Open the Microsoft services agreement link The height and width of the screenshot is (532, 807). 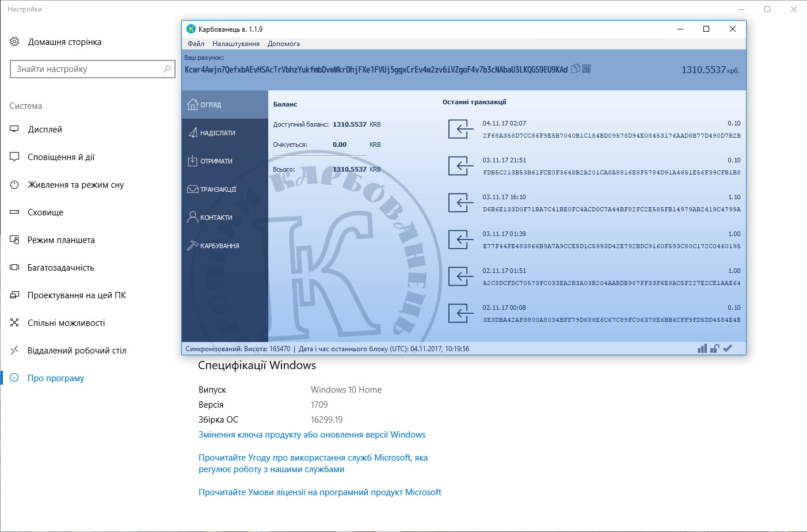click(x=313, y=463)
